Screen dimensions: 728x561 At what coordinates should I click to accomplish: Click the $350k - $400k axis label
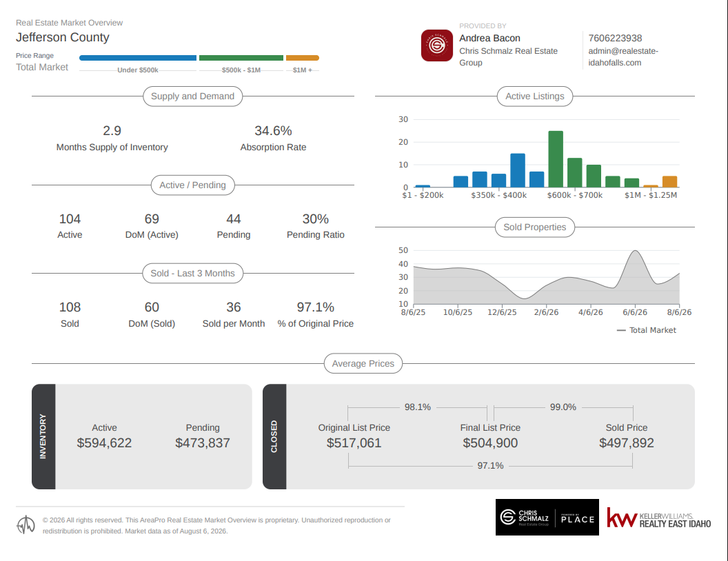tap(498, 195)
